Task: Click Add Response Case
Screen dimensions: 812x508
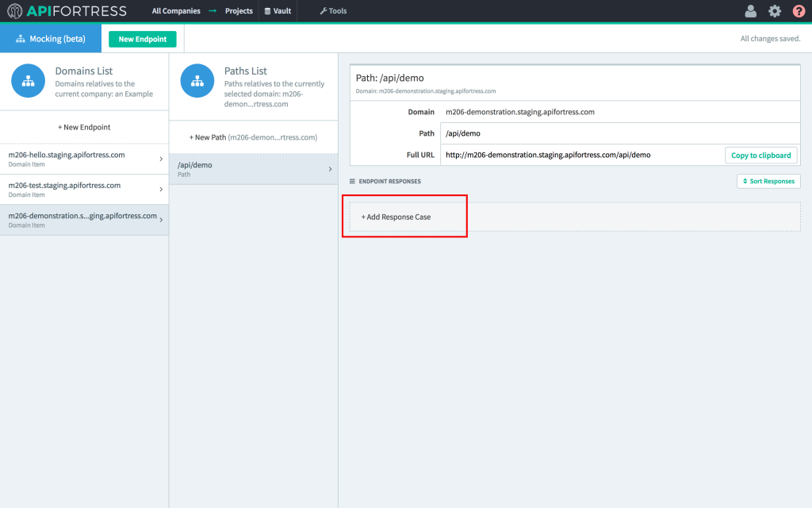Action: (396, 217)
